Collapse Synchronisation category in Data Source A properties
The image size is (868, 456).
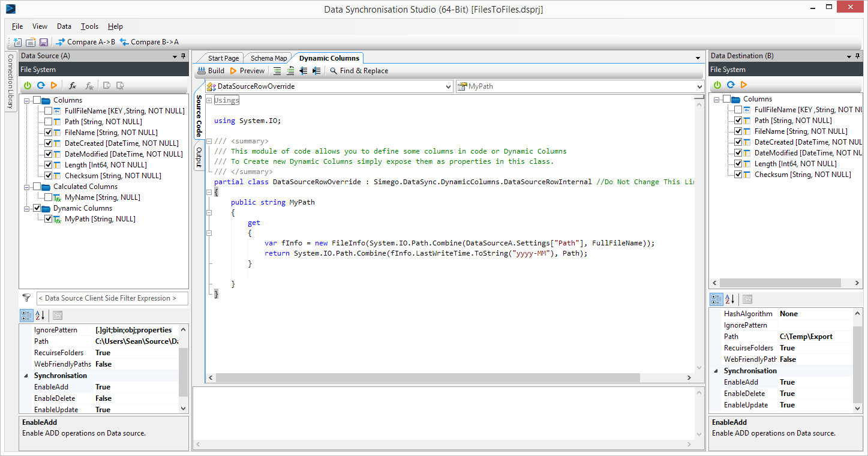(26, 376)
